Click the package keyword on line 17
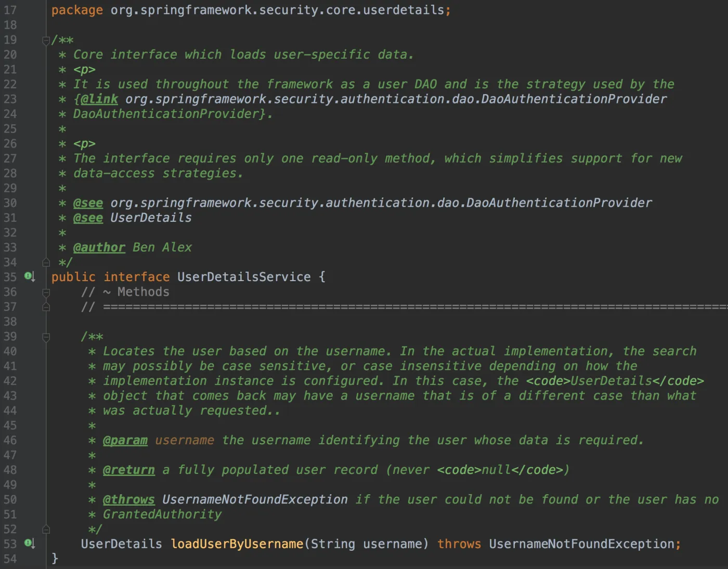Screen dimensions: 728x569 point(77,10)
